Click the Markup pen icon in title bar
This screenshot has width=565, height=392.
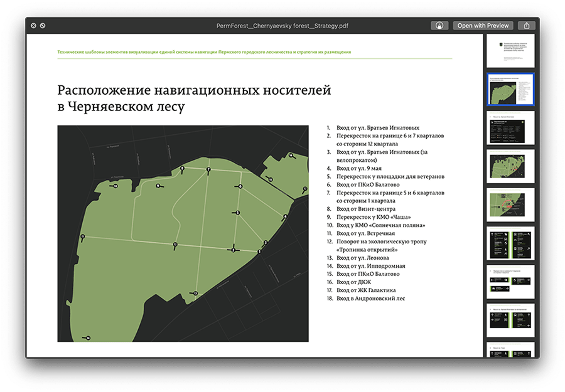[x=439, y=26]
